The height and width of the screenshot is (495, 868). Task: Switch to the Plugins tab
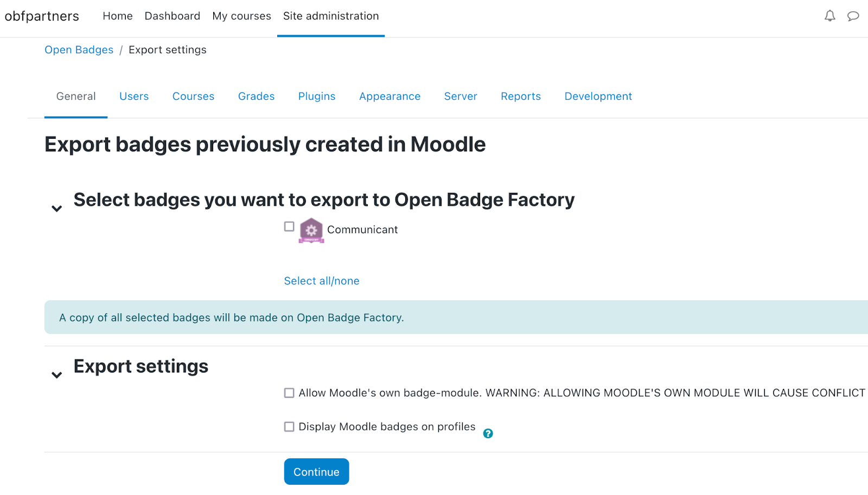click(x=317, y=97)
